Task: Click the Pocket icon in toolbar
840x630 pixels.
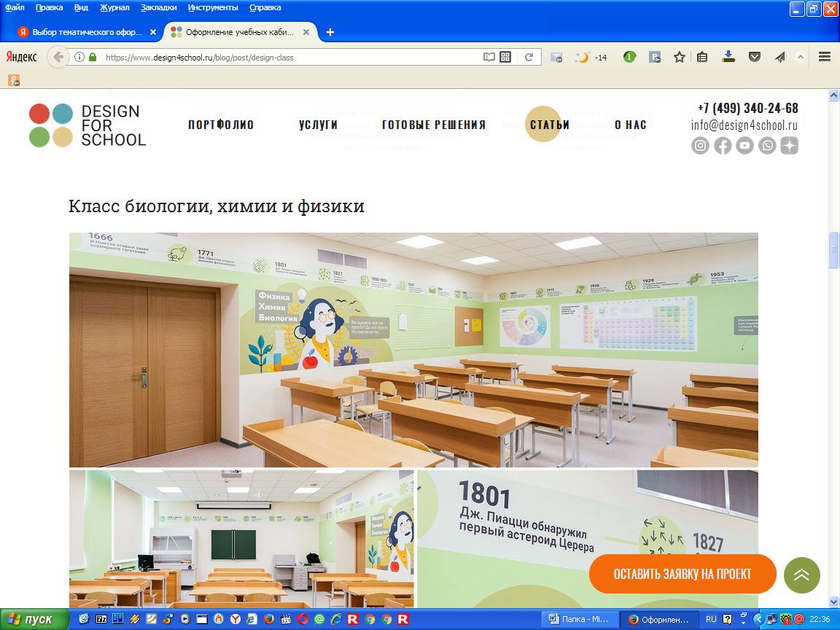Action: coord(754,57)
